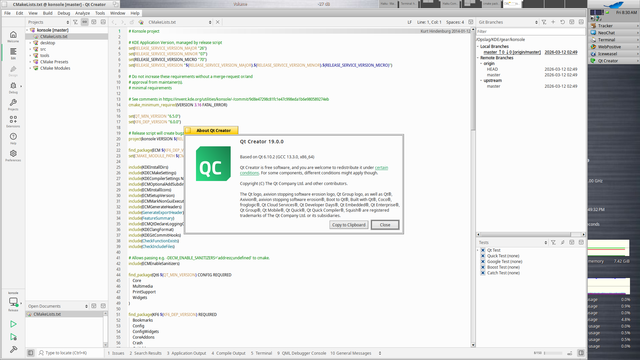Split the editor view
The height and width of the screenshot is (360, 640).
(471, 22)
